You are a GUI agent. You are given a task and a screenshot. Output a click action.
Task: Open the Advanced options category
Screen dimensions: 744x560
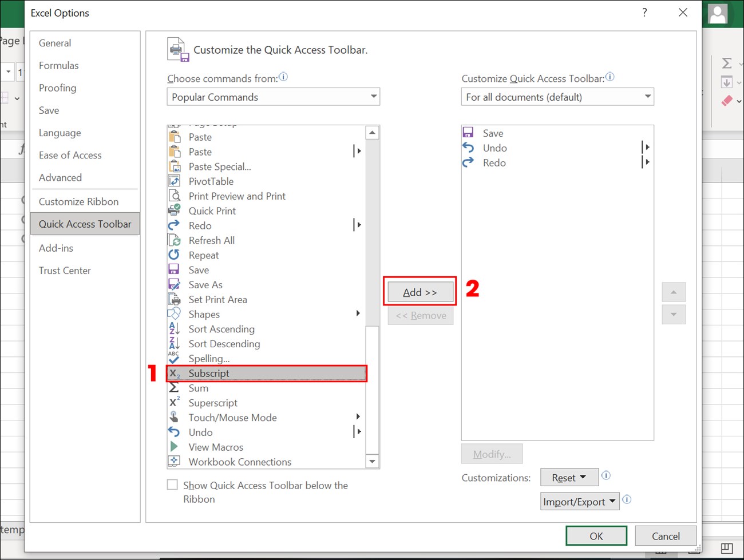click(x=60, y=177)
